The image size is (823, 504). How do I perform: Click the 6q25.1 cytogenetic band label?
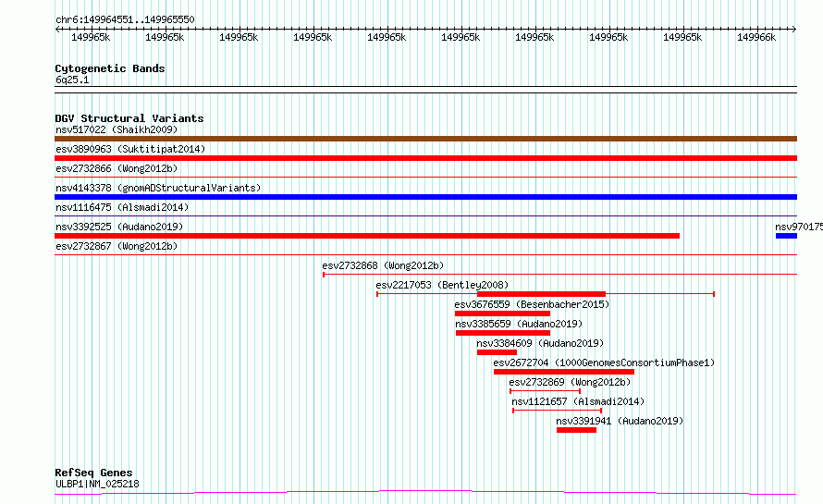coord(72,80)
